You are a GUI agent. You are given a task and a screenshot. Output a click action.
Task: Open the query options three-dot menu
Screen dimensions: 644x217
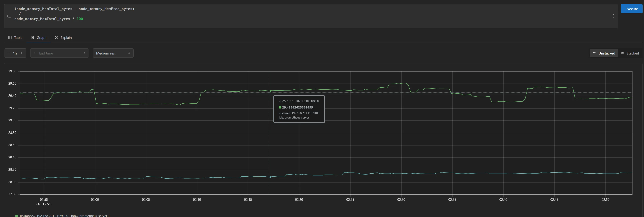pyautogui.click(x=613, y=16)
